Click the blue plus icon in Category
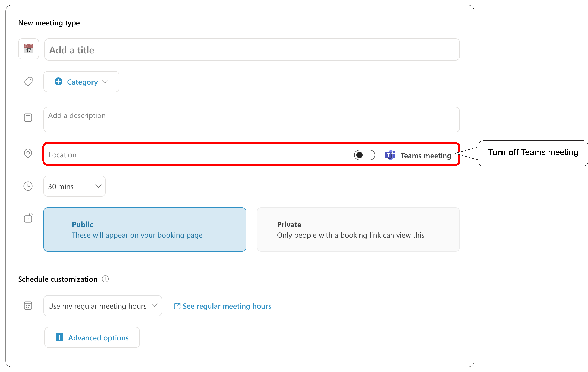The height and width of the screenshot is (372, 588). (x=58, y=81)
